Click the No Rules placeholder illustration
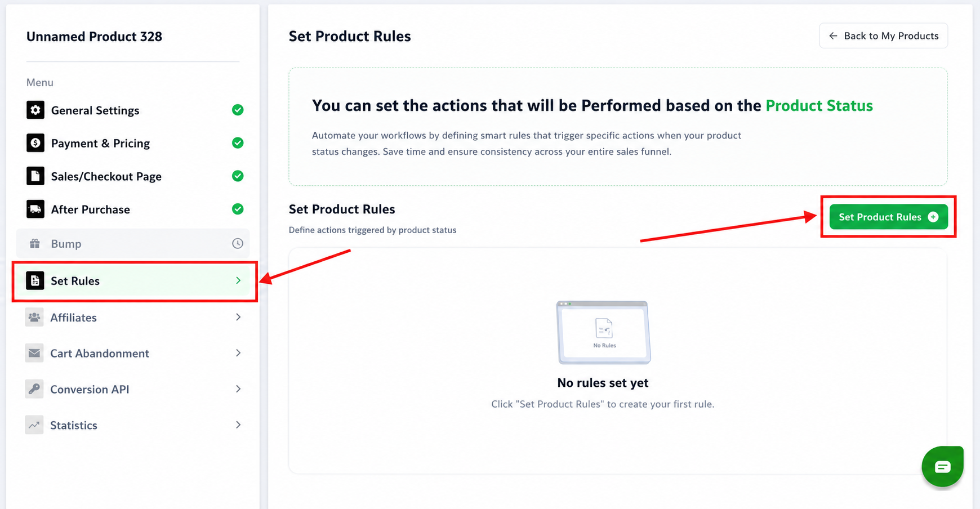This screenshot has width=980, height=509. 603,332
